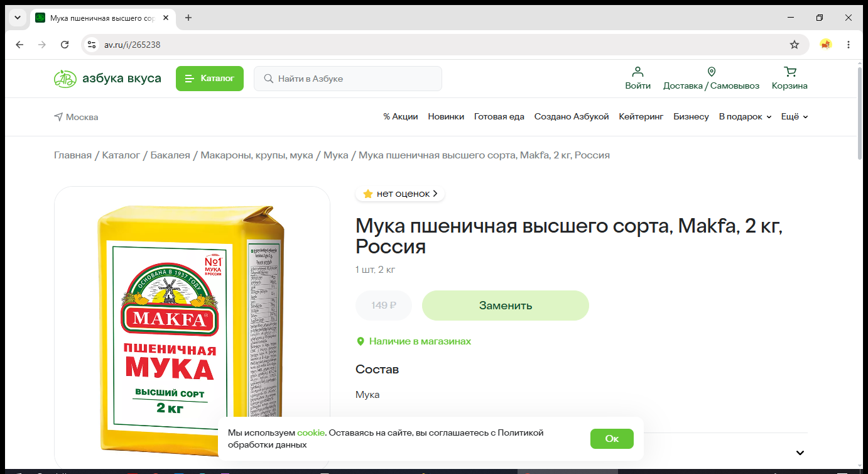This screenshot has height=474, width=868.
Task: Open the нет оценок ratings badge
Action: (x=400, y=194)
